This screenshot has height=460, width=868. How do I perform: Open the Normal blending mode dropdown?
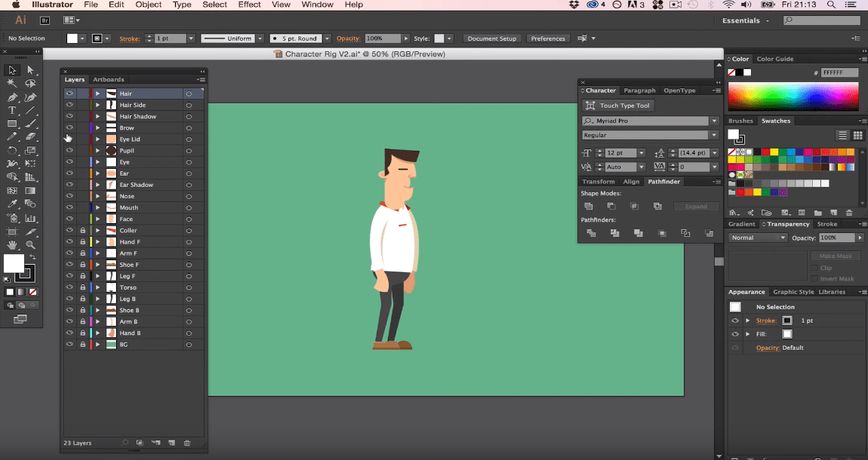tap(757, 238)
